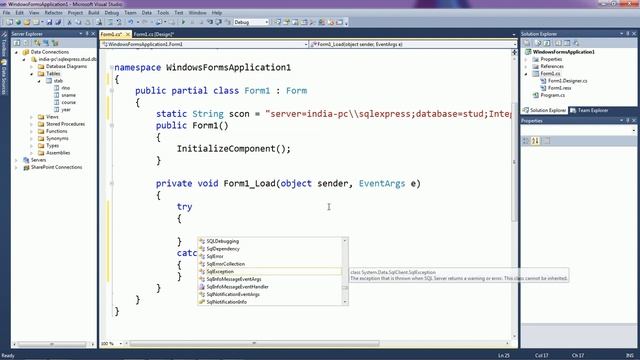Select SharePoint Connections in Server Explorer

click(x=56, y=167)
